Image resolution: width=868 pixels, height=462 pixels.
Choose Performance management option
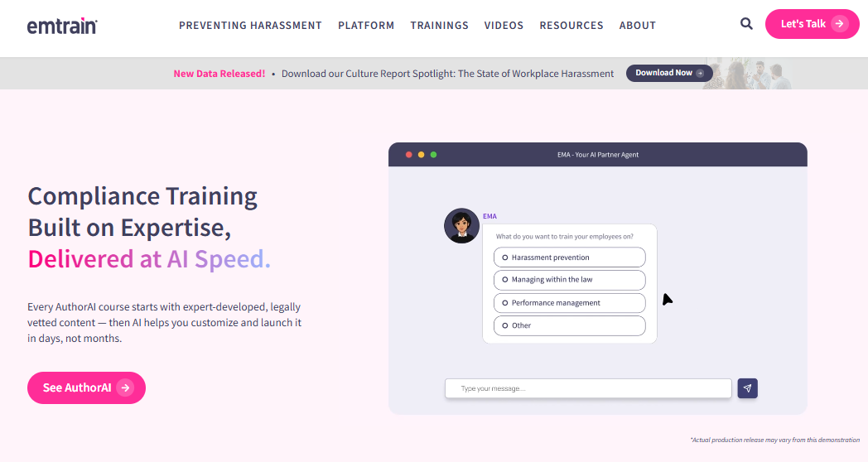tap(569, 303)
